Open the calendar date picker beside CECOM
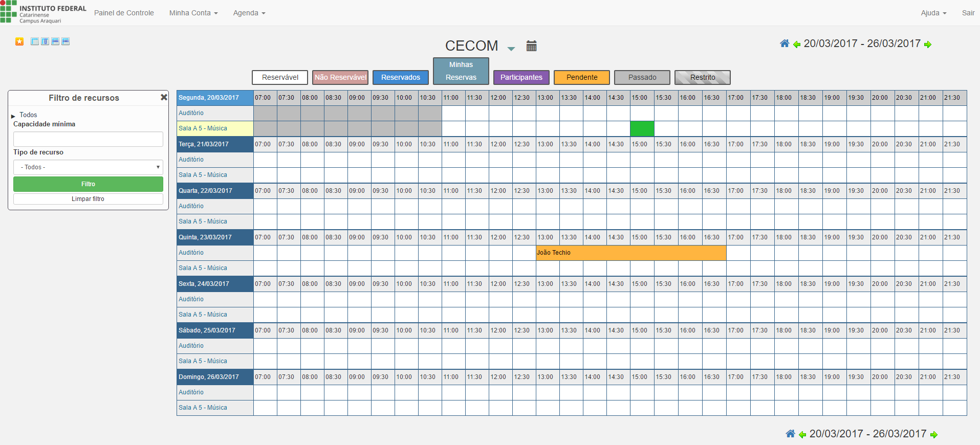Screen dimensions: 980x445 click(531, 46)
